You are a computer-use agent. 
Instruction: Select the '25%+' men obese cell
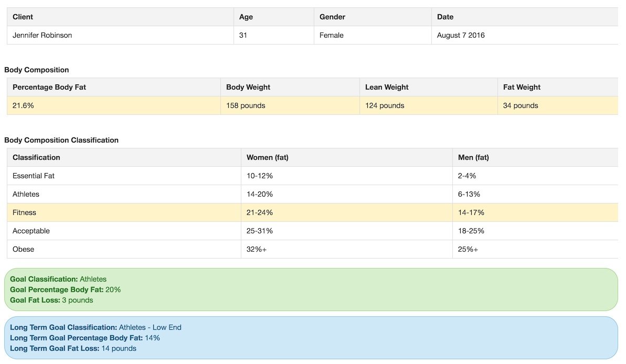click(x=535, y=249)
